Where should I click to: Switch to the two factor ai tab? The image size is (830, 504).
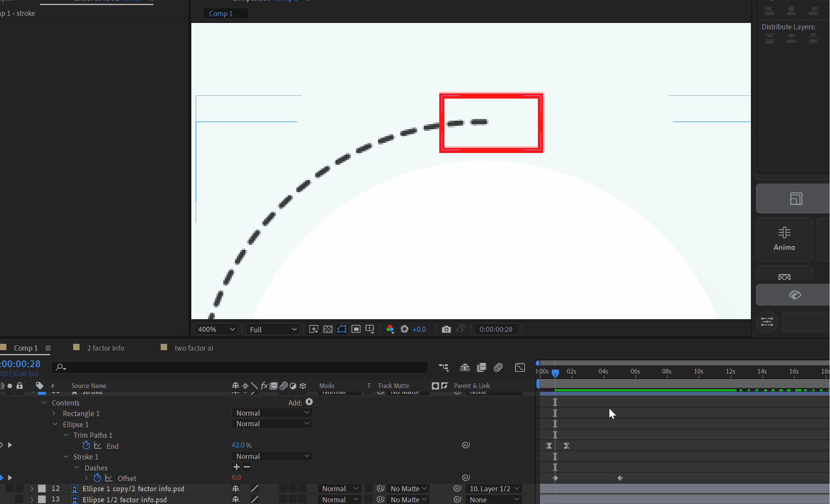point(193,348)
